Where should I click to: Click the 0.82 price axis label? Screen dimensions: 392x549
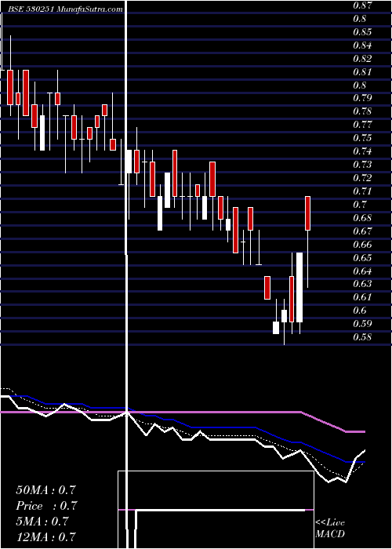point(362,59)
